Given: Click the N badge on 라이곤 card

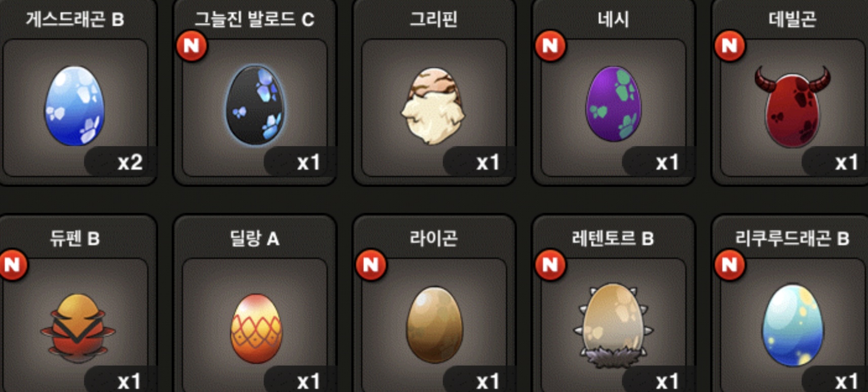Looking at the screenshot, I should (371, 264).
